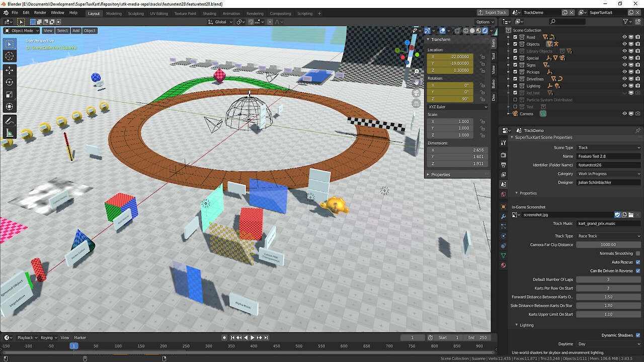The width and height of the screenshot is (644, 362).
Task: Switch to Rendered viewport shading
Action: click(x=485, y=31)
